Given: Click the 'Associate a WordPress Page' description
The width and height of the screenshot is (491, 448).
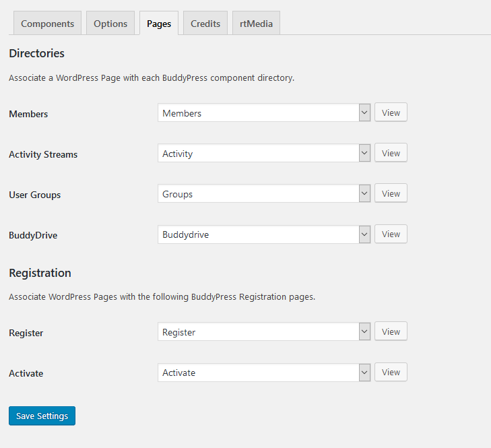Looking at the screenshot, I should [152, 77].
